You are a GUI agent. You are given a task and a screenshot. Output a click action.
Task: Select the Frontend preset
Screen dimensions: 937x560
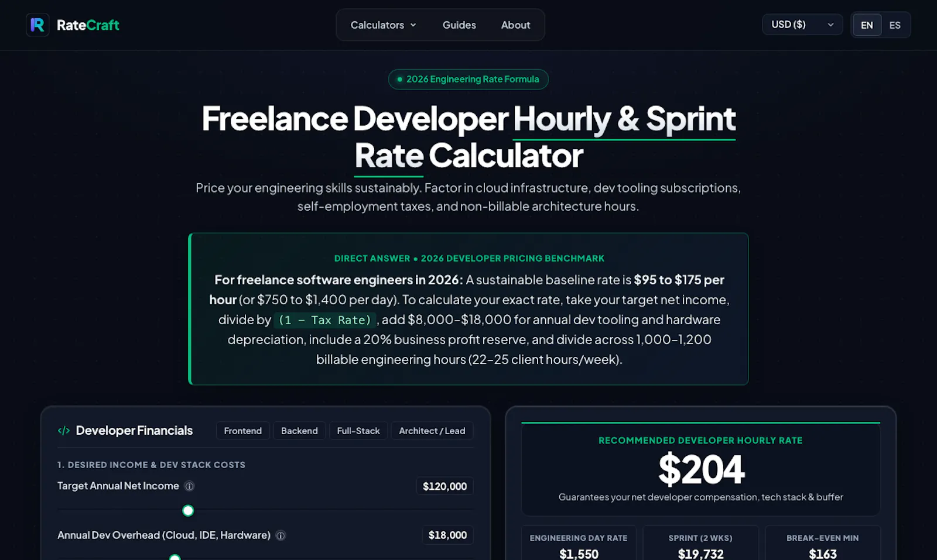click(x=243, y=431)
